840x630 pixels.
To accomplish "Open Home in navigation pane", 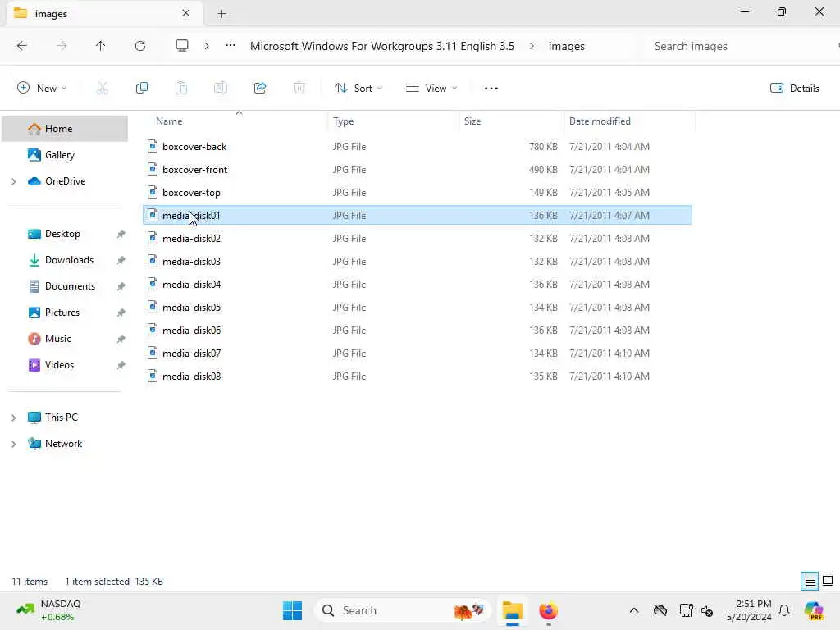I will pos(65,129).
